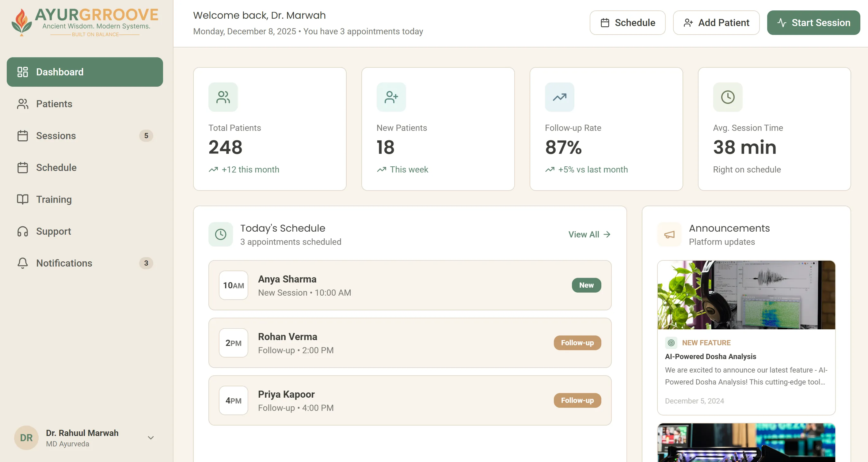Screen dimensions: 868x462
Task: Click the Add Patient button
Action: (x=716, y=23)
